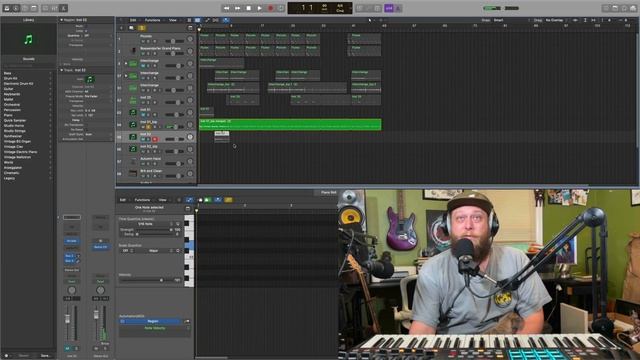Open the Piano Roll editor Functions menu
The width and height of the screenshot is (640, 360).
[142, 200]
